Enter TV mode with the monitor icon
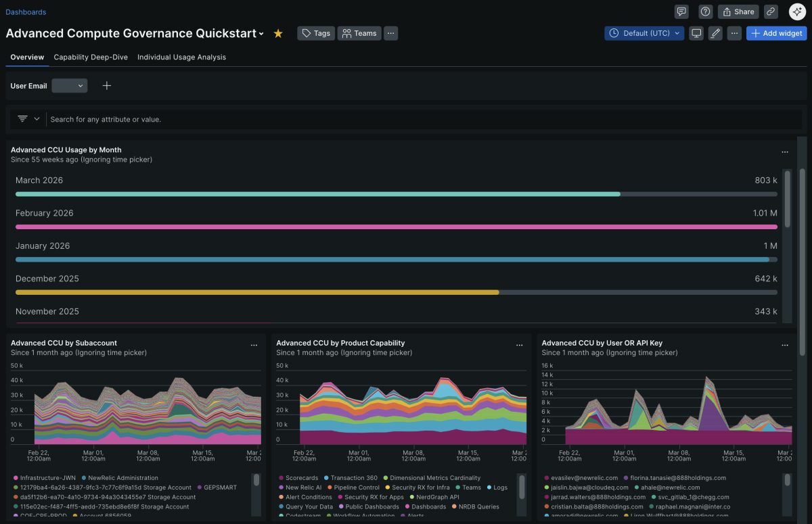This screenshot has width=812, height=524. click(x=696, y=33)
